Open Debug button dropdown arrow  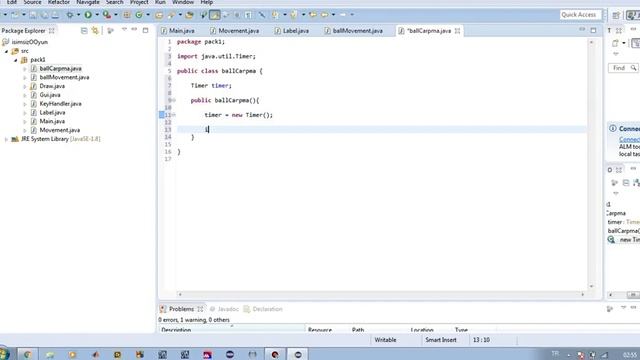pos(78,15)
